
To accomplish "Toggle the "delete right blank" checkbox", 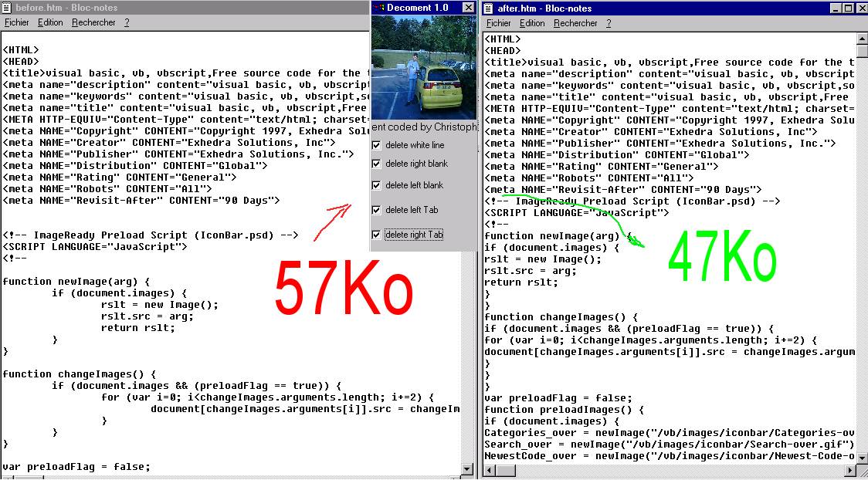I will (x=376, y=164).
